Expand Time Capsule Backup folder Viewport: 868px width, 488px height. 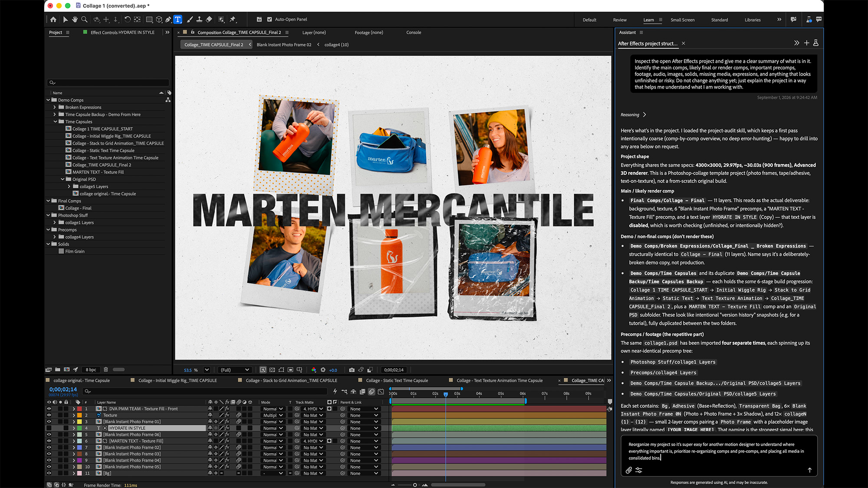click(55, 115)
